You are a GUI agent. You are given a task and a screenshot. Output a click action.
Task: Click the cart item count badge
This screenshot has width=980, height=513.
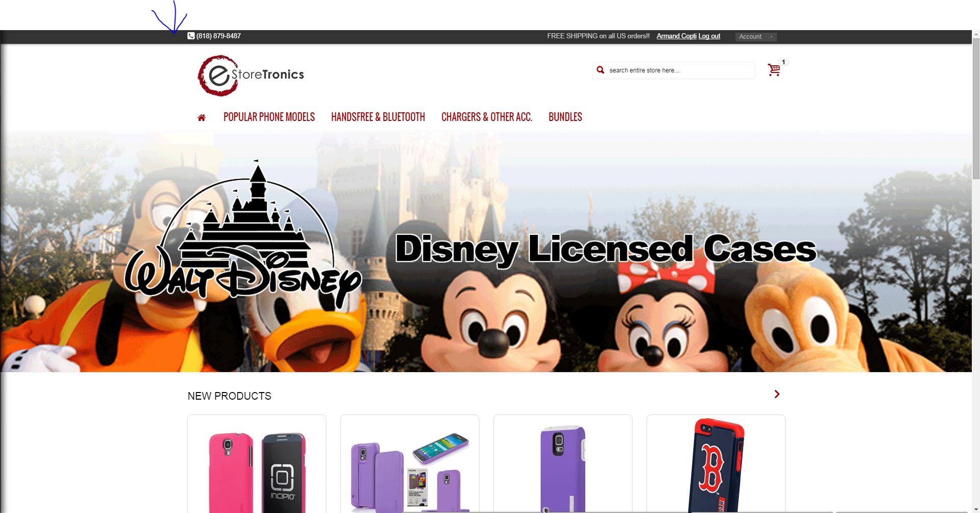tap(783, 62)
